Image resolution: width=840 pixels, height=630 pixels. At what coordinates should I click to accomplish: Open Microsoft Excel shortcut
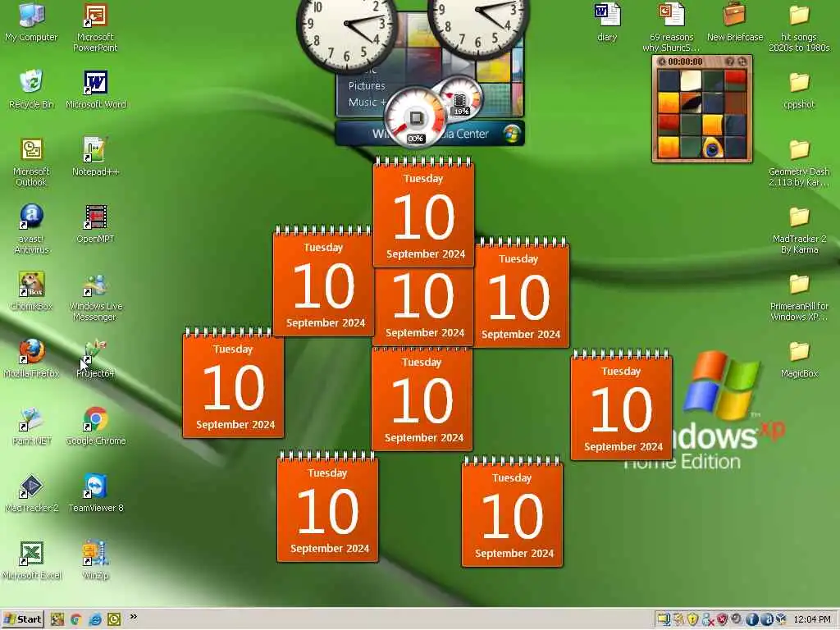click(x=31, y=560)
